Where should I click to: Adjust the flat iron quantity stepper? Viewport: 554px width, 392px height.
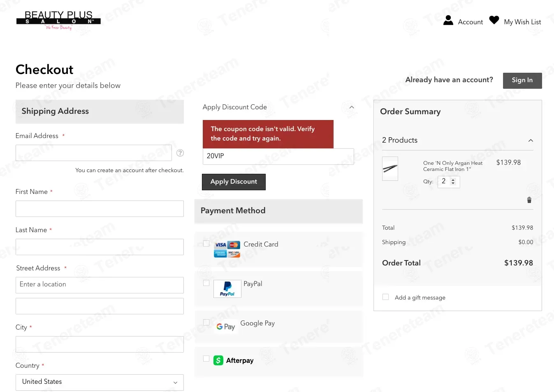click(x=453, y=182)
